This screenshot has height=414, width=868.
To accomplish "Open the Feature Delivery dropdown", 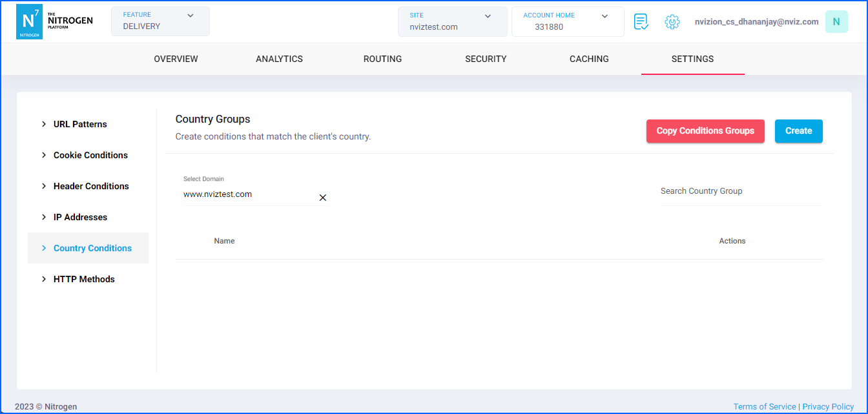I will (x=160, y=21).
